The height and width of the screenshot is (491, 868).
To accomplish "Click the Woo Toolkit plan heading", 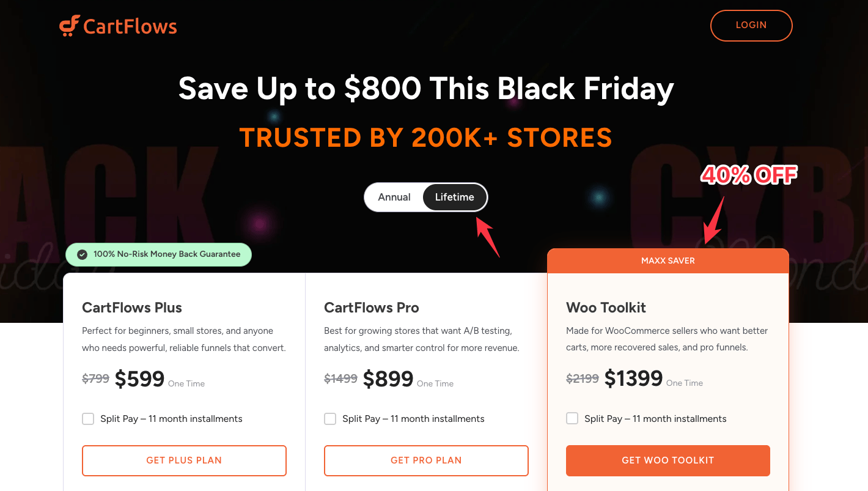I will point(606,308).
